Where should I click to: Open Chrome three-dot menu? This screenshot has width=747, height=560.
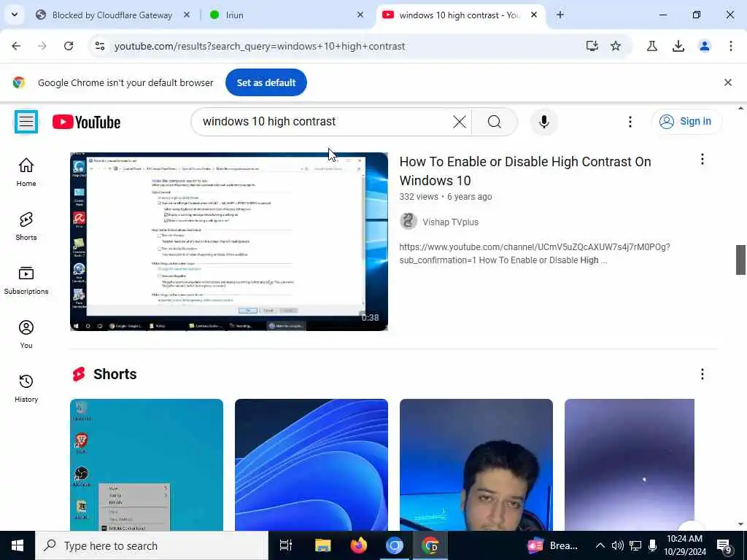click(x=730, y=46)
